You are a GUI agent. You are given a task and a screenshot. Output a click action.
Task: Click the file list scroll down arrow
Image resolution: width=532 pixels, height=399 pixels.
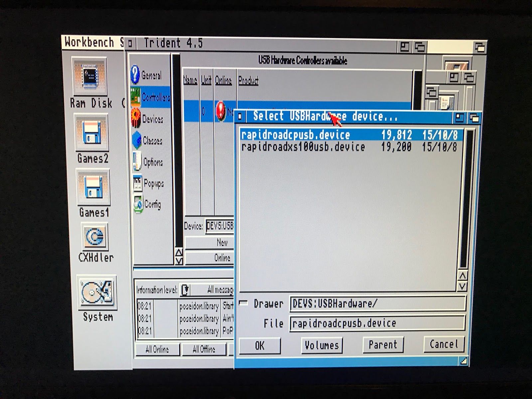(x=463, y=286)
